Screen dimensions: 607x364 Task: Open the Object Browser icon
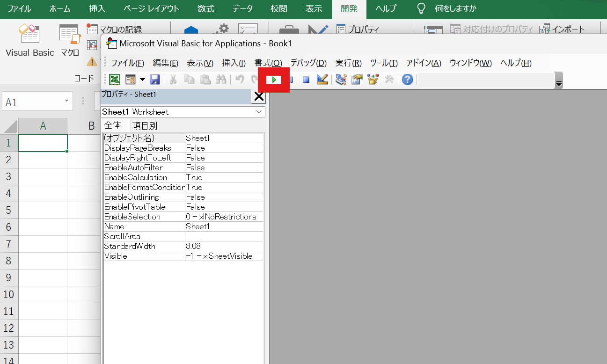point(373,80)
